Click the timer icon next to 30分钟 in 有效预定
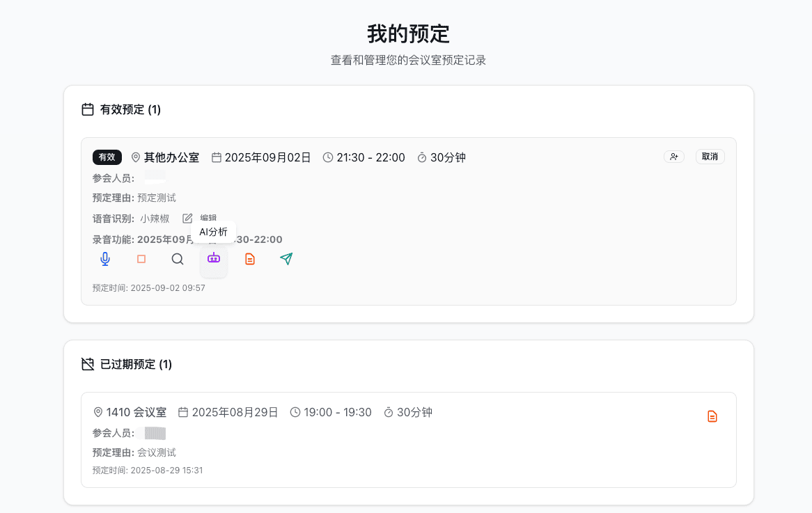This screenshot has height=513, width=812. pos(422,157)
